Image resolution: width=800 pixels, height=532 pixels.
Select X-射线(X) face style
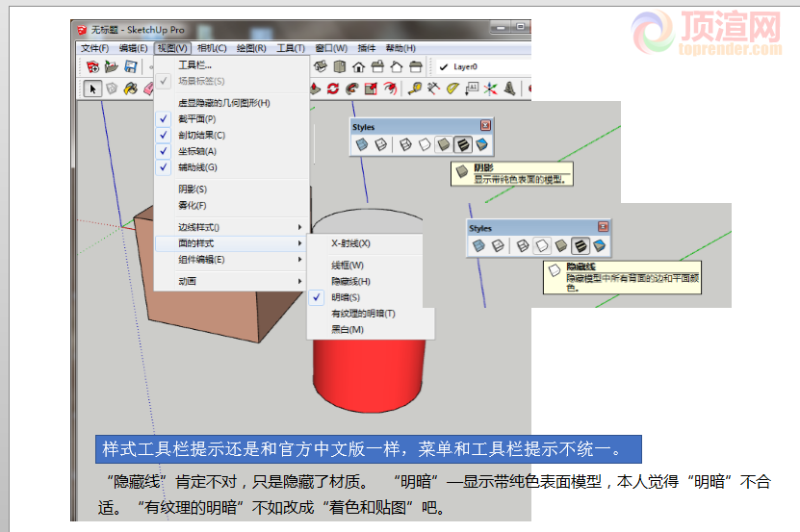tap(366, 243)
